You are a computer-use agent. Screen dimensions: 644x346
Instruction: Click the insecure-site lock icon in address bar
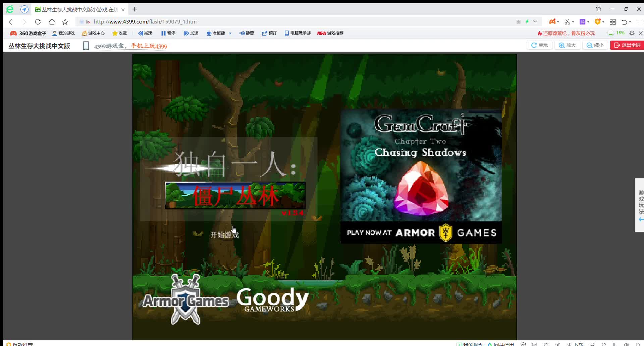pyautogui.click(x=88, y=22)
